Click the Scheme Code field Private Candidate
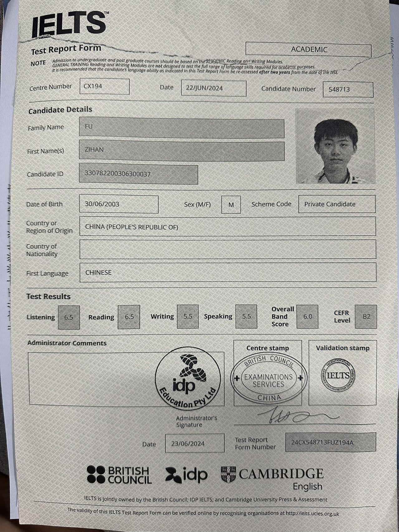The height and width of the screenshot is (532, 399). (x=337, y=204)
